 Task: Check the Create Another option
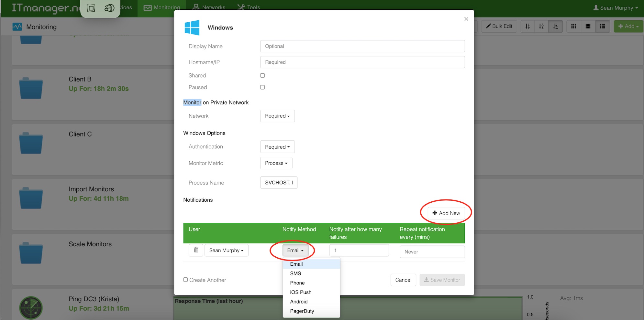(x=185, y=280)
